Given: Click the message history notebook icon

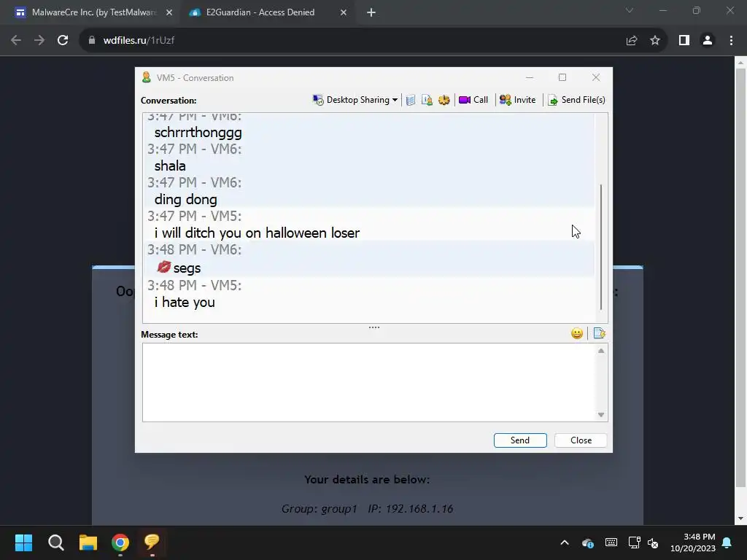Looking at the screenshot, I should [x=411, y=100].
